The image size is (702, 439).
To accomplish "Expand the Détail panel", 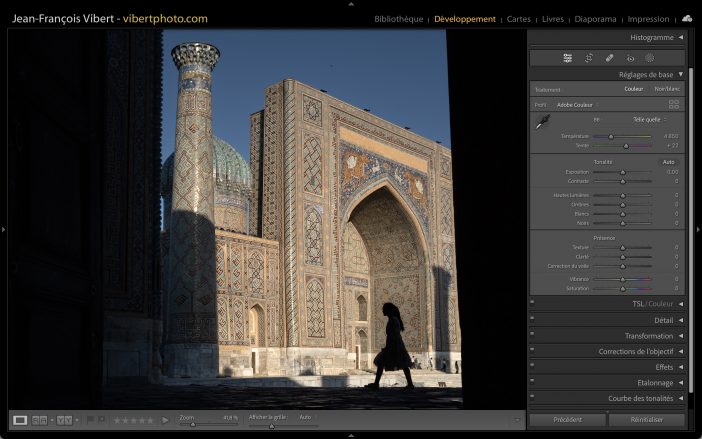I will [663, 320].
